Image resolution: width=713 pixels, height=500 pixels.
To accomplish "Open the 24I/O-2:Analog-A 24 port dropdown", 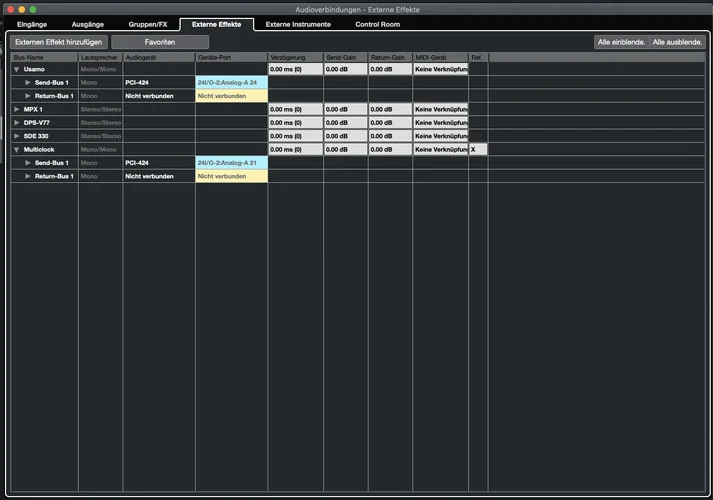I will coord(231,82).
